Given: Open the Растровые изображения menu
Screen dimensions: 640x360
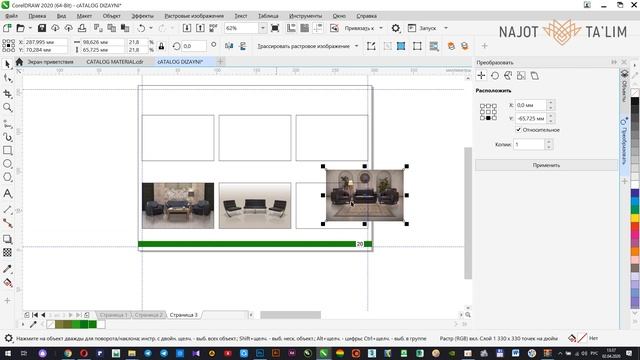Looking at the screenshot, I should (194, 16).
